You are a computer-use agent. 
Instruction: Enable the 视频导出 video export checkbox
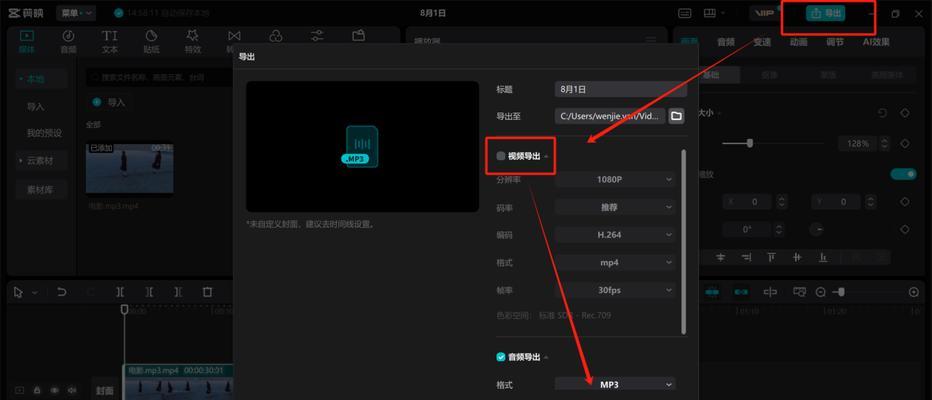tap(500, 156)
